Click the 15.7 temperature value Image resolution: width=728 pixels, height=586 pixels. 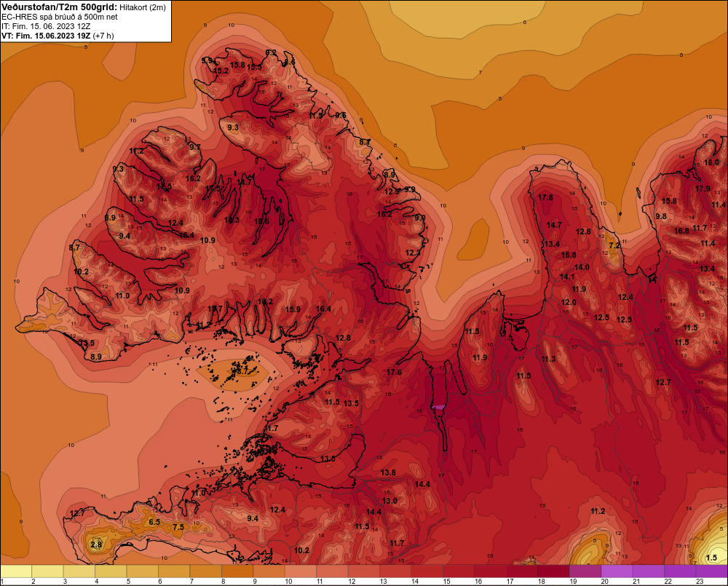pyautogui.click(x=215, y=309)
